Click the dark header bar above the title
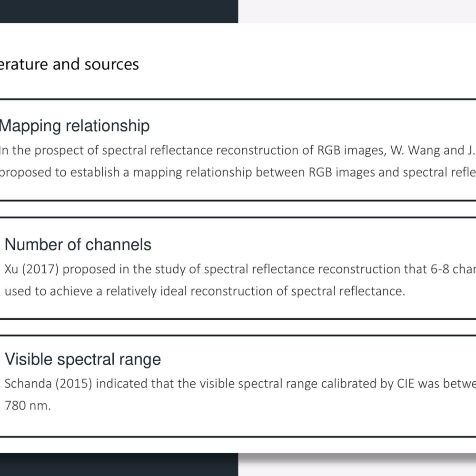Screen dimensions: 476x476 point(119,11)
